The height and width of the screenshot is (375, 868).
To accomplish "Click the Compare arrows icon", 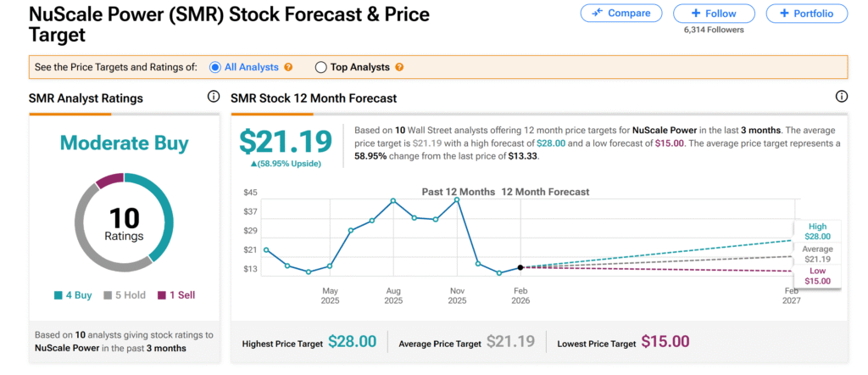I will click(598, 13).
